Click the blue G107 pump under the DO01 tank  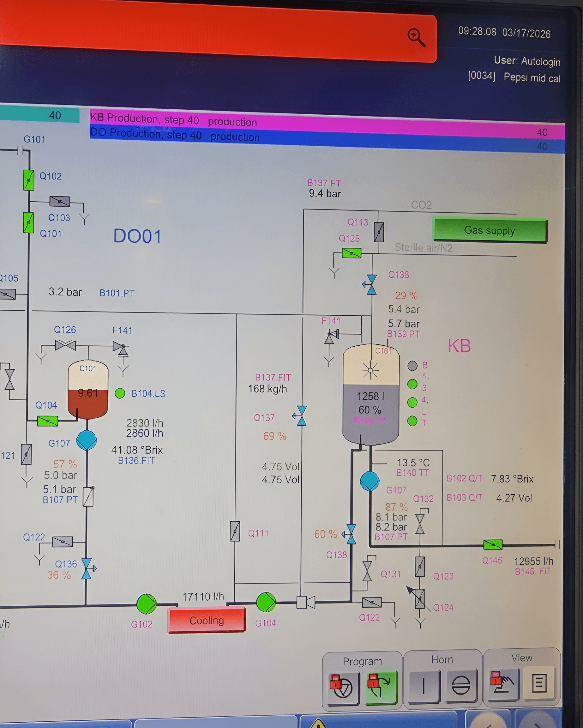point(87,440)
